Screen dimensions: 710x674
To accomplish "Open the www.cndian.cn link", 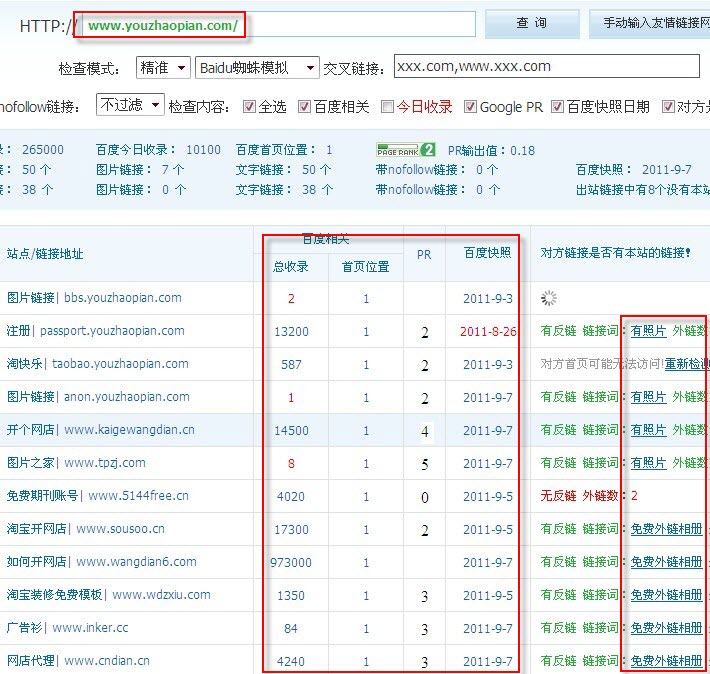I will [107, 661].
